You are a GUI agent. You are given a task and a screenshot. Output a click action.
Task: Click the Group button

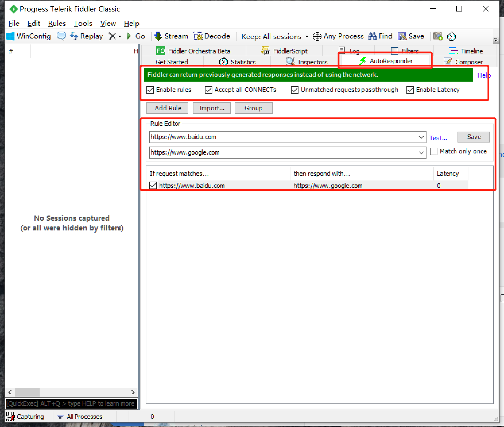coord(253,108)
